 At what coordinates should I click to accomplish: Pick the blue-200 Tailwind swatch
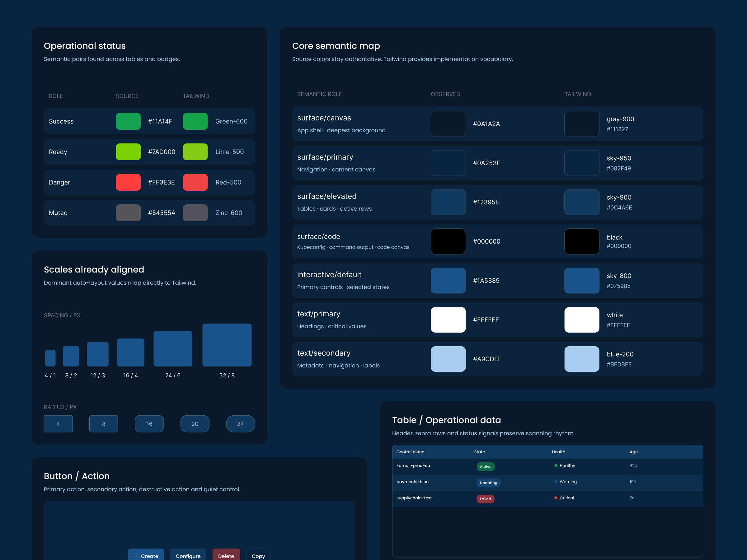click(x=582, y=359)
